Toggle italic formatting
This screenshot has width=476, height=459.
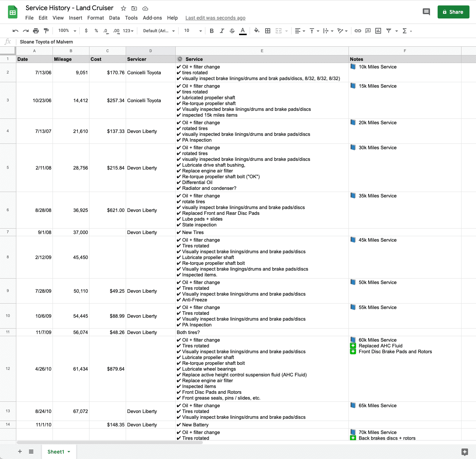(222, 31)
